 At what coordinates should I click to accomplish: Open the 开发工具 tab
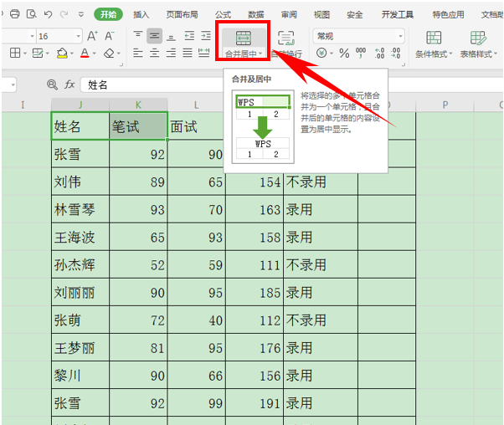tap(398, 14)
